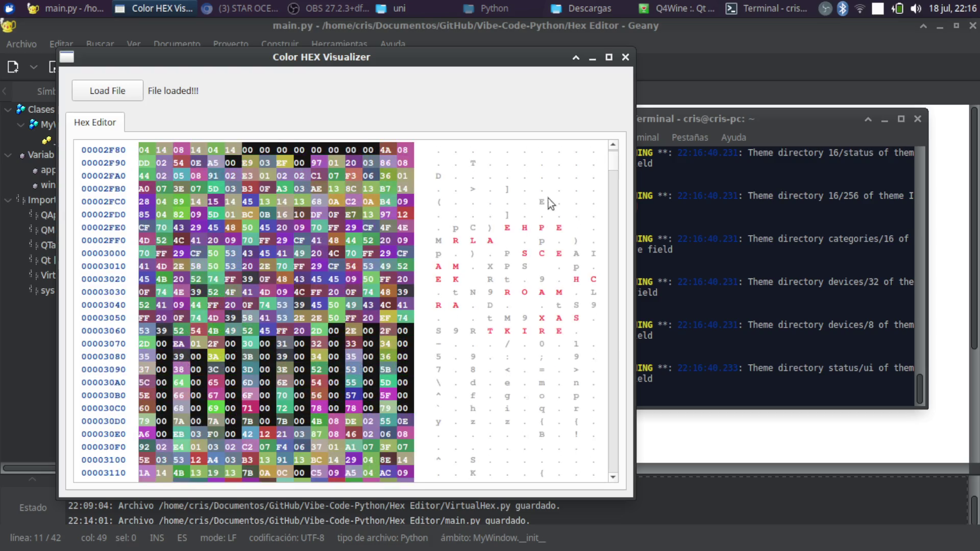Click the codificación UTF-8 status bar entry
The height and width of the screenshot is (551, 980).
(x=286, y=538)
